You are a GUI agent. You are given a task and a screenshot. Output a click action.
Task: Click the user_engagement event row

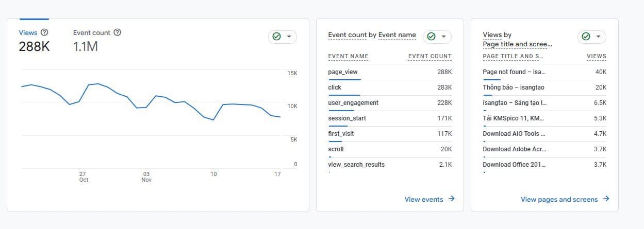(390, 103)
